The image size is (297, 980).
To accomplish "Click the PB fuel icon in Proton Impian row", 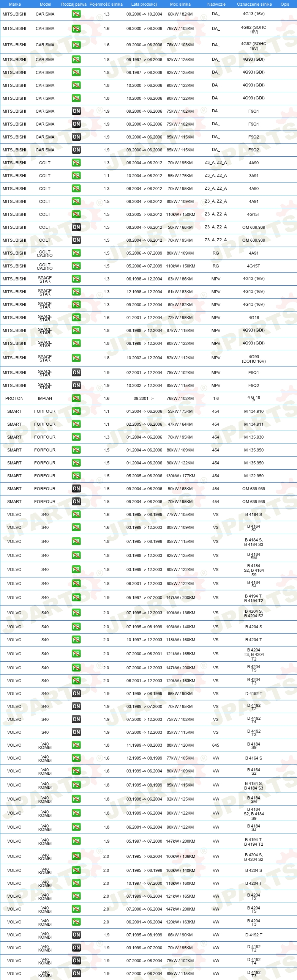I will (76, 398).
